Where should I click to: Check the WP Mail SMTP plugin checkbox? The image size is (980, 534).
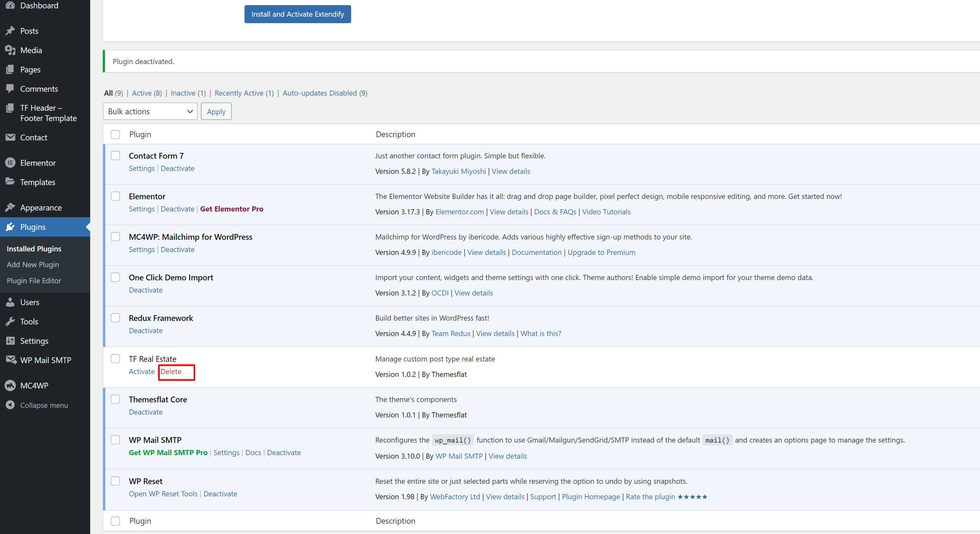click(x=115, y=440)
